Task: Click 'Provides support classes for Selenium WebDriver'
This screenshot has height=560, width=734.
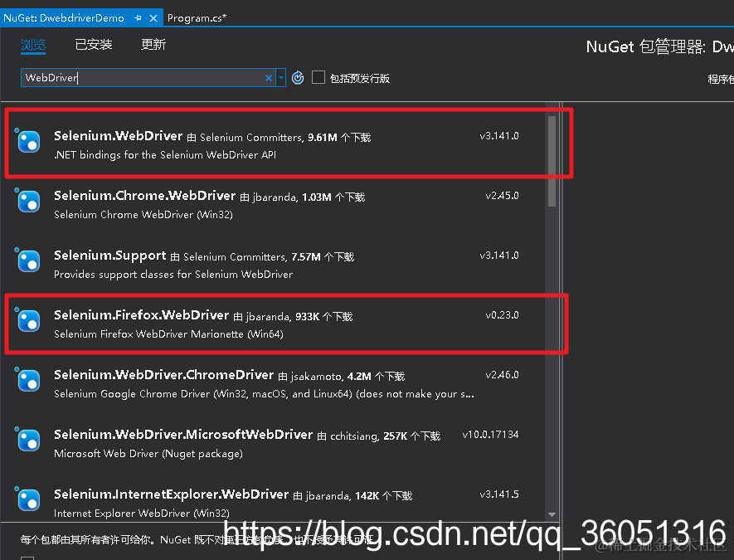Action: [173, 275]
